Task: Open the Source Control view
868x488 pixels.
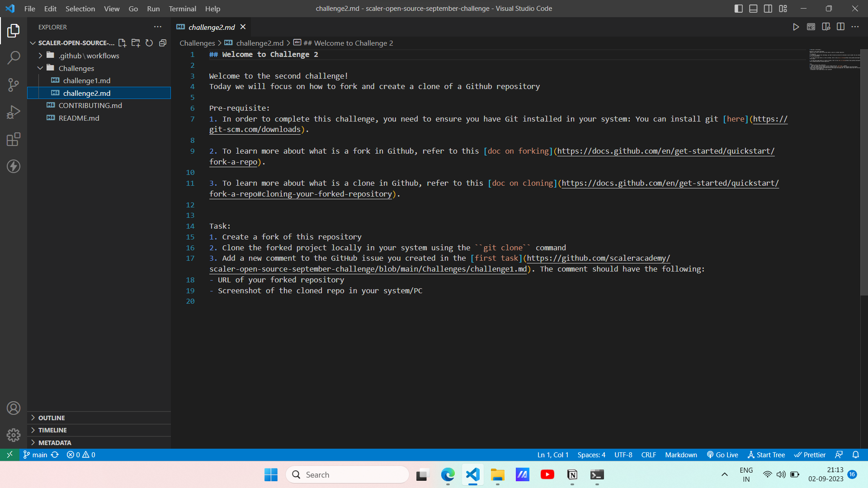Action: pos(14,85)
